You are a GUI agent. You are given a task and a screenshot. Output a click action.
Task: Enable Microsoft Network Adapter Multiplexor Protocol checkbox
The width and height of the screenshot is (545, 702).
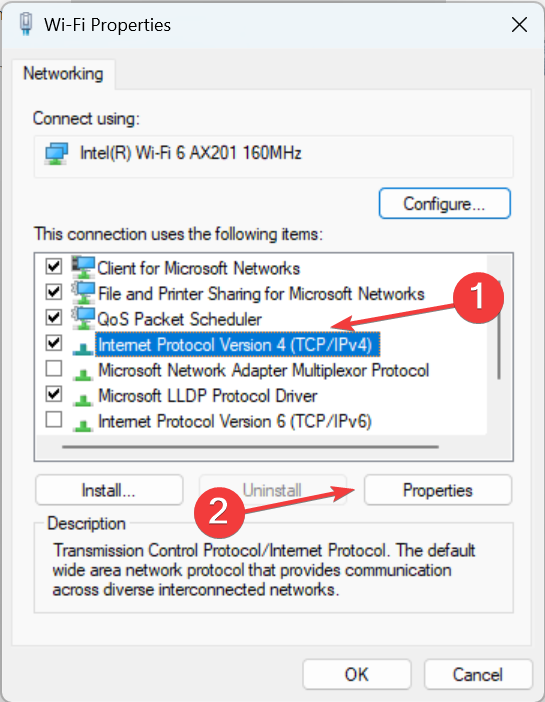pyautogui.click(x=54, y=368)
